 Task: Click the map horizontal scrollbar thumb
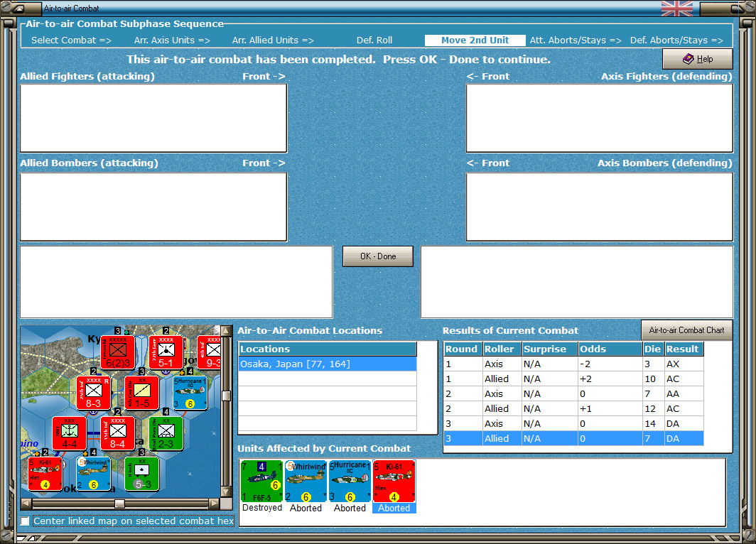tap(119, 504)
